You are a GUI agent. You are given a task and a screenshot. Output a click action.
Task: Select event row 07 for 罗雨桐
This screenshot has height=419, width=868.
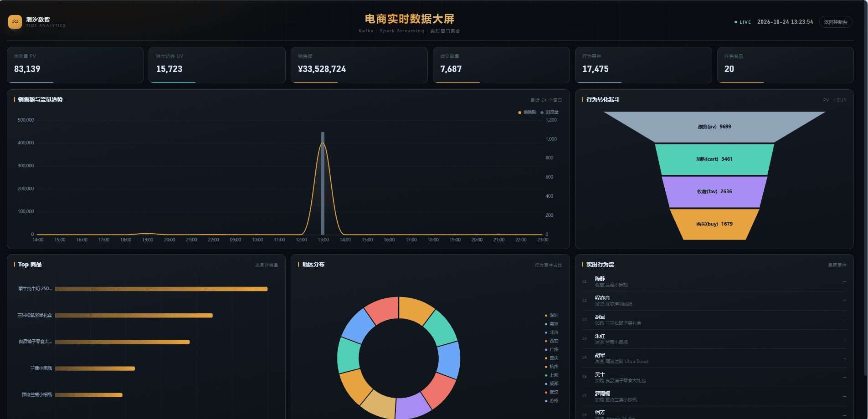[x=714, y=397]
